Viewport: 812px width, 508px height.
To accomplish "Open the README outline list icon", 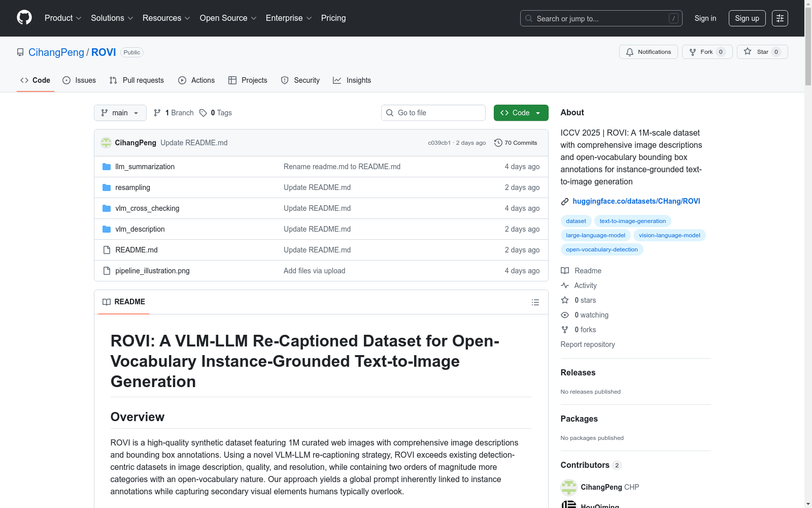I will point(535,302).
